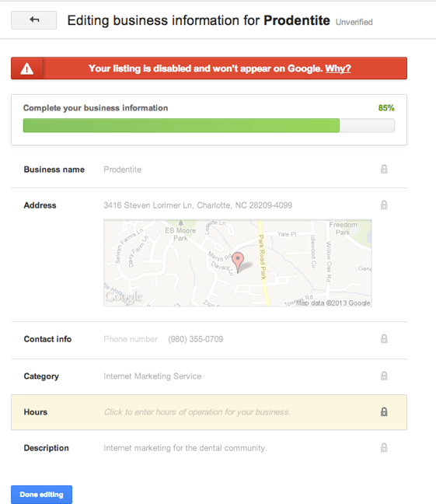Click the Hours field placeholder text
Image resolution: width=436 pixels, height=504 pixels.
197,412
